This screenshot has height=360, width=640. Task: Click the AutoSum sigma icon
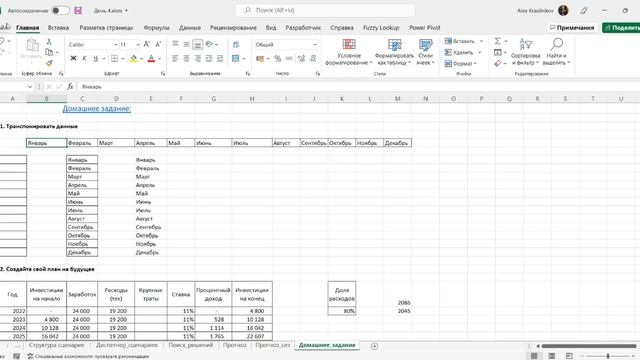pos(498,41)
